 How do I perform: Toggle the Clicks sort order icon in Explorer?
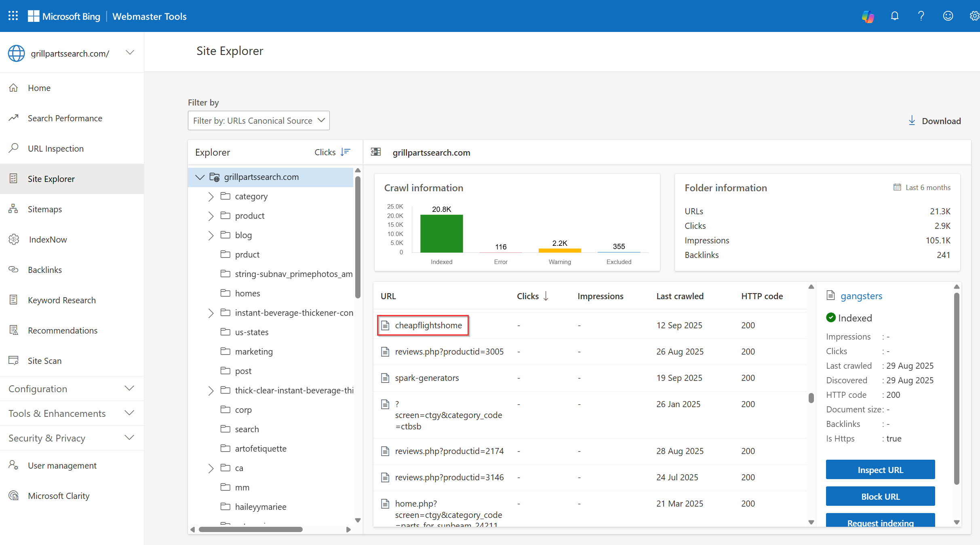pos(345,152)
